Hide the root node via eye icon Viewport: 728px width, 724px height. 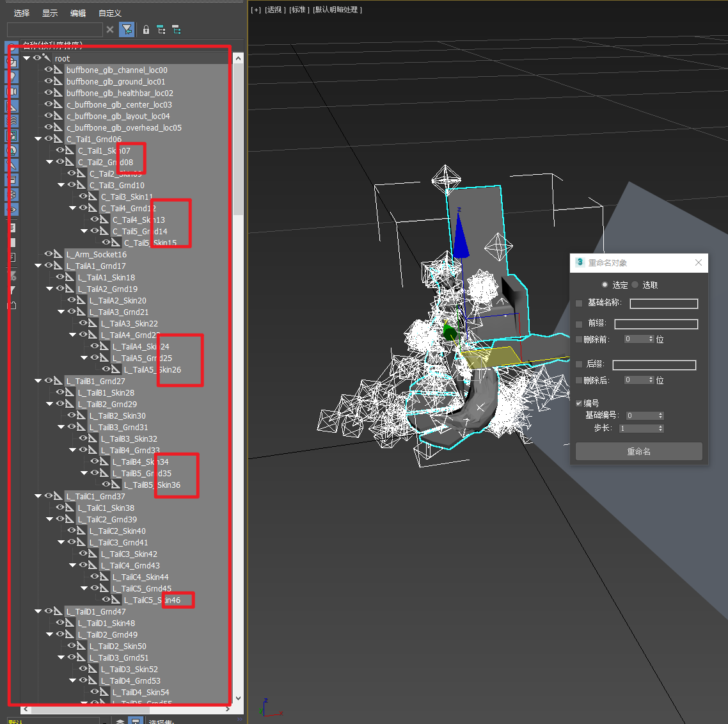tap(36, 58)
